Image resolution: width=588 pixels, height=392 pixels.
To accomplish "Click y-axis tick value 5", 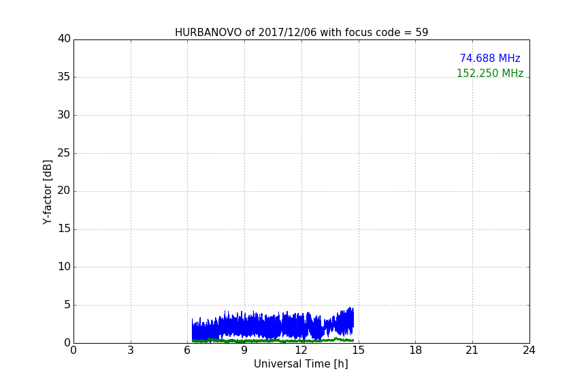I will [x=67, y=305].
